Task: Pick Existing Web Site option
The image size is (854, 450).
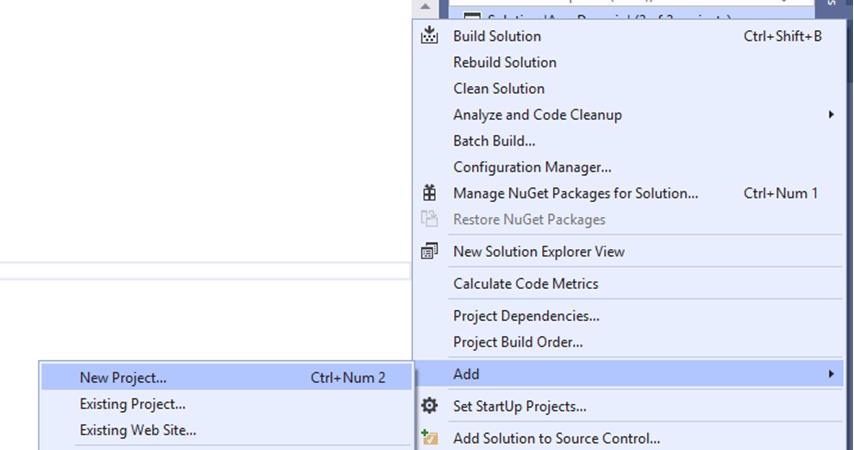Action: pos(138,430)
